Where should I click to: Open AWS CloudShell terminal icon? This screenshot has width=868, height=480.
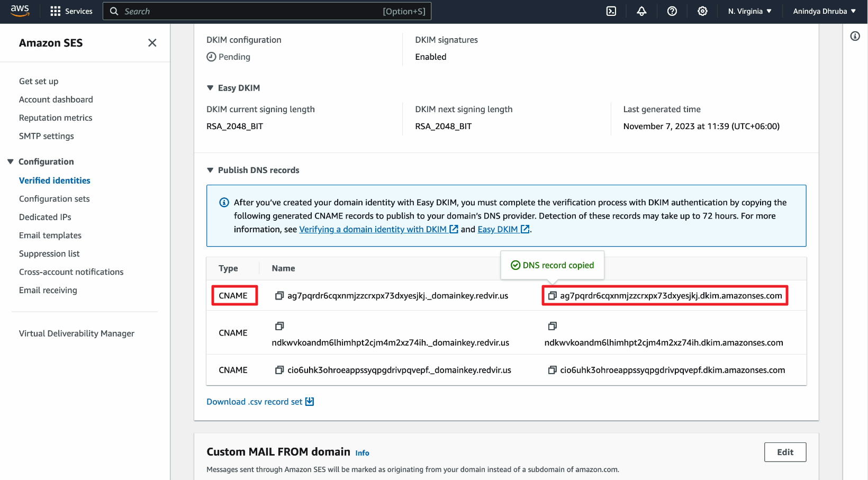(x=611, y=11)
